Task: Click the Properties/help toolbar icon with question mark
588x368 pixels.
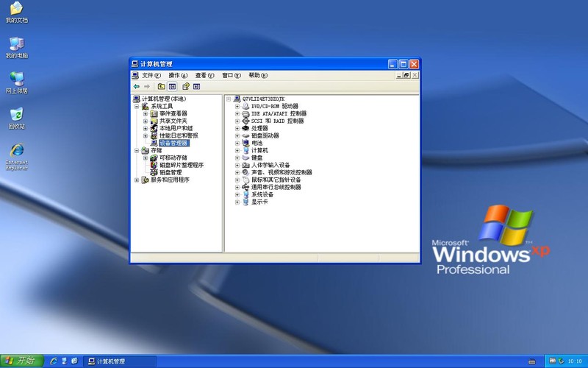Action: [x=186, y=87]
